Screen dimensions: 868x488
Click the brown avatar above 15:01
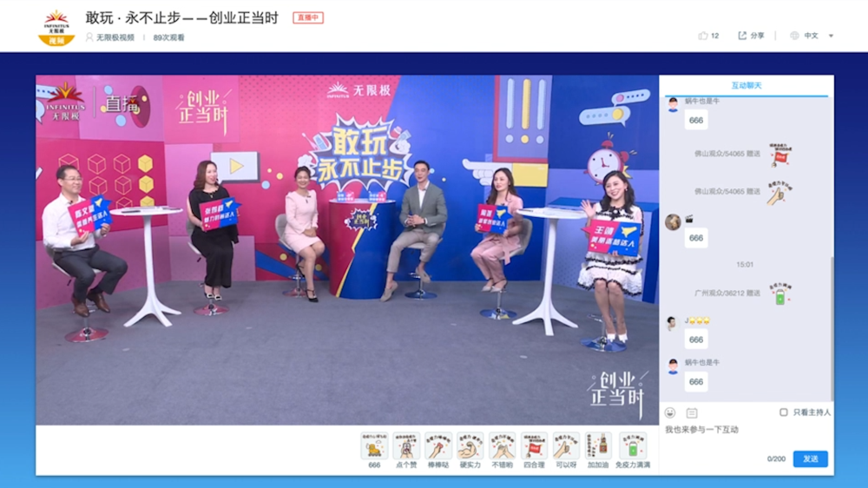(x=674, y=221)
